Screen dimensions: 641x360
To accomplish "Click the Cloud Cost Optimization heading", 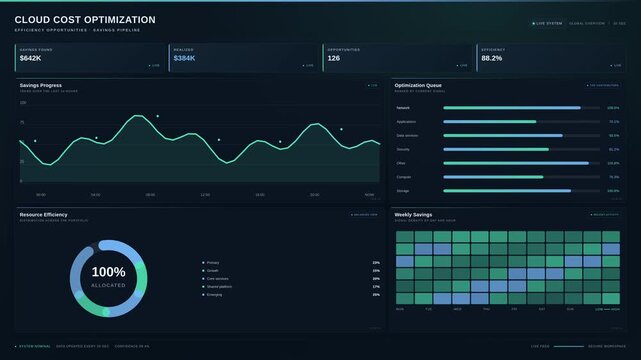I will (x=85, y=20).
